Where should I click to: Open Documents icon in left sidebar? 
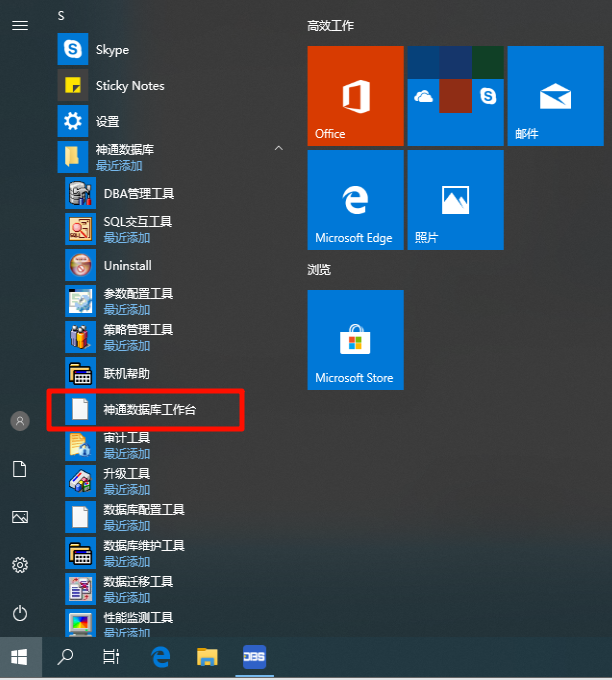(20, 469)
